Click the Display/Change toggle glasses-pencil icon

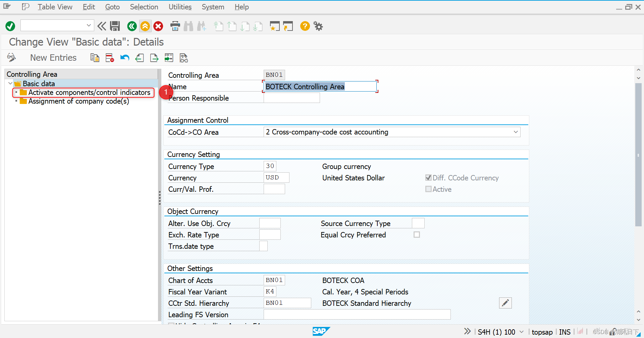click(11, 58)
